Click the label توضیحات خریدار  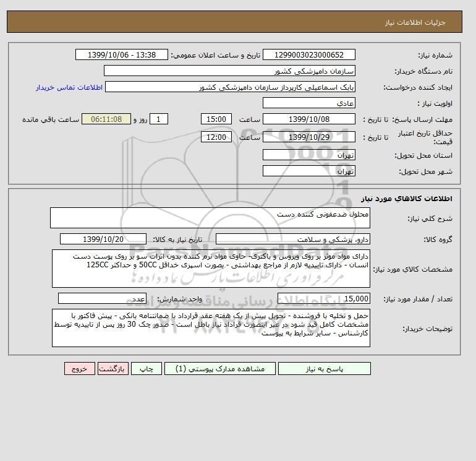[427, 329]
